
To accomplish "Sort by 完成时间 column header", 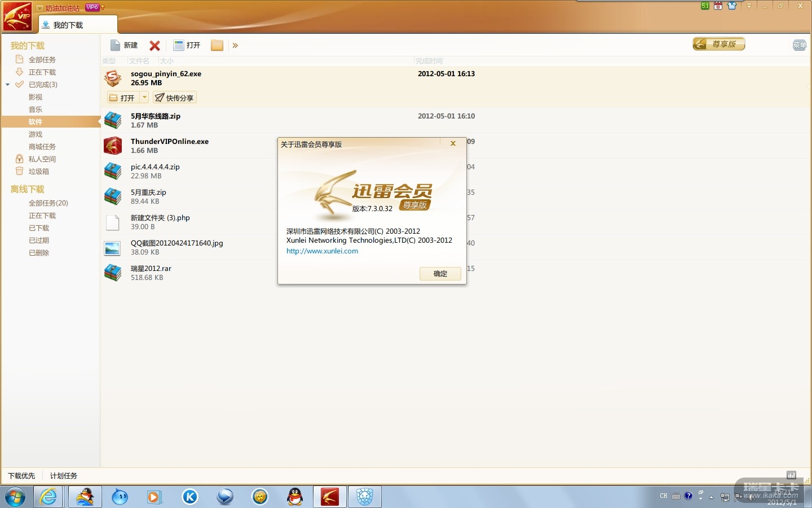I will [x=429, y=61].
